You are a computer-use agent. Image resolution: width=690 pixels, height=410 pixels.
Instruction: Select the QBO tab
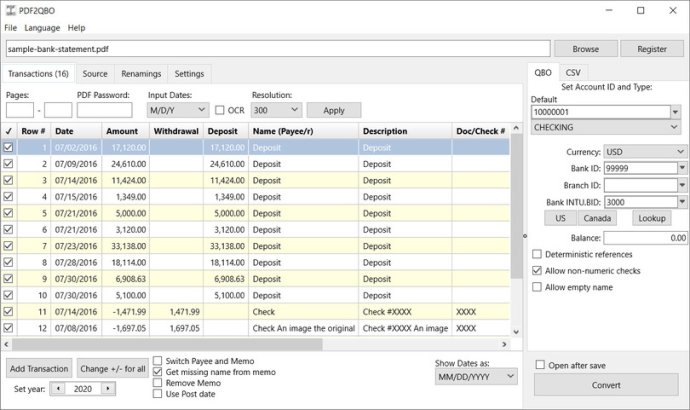[x=543, y=73]
